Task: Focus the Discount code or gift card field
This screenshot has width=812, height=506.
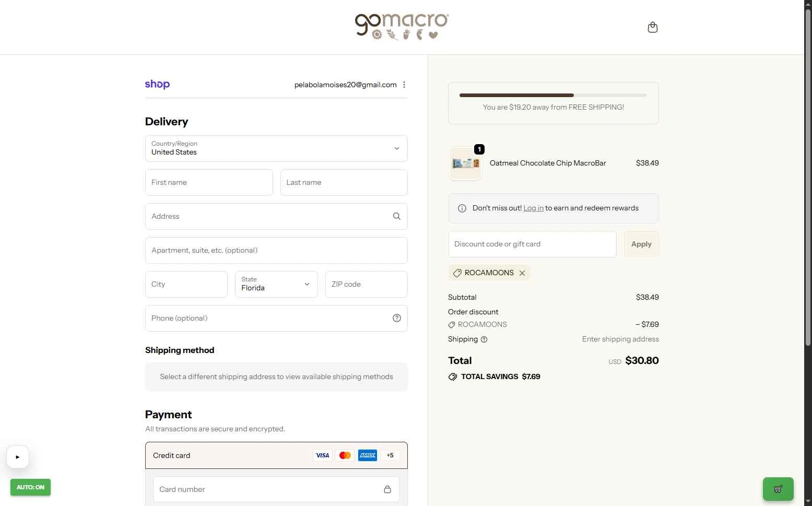Action: [x=532, y=244]
